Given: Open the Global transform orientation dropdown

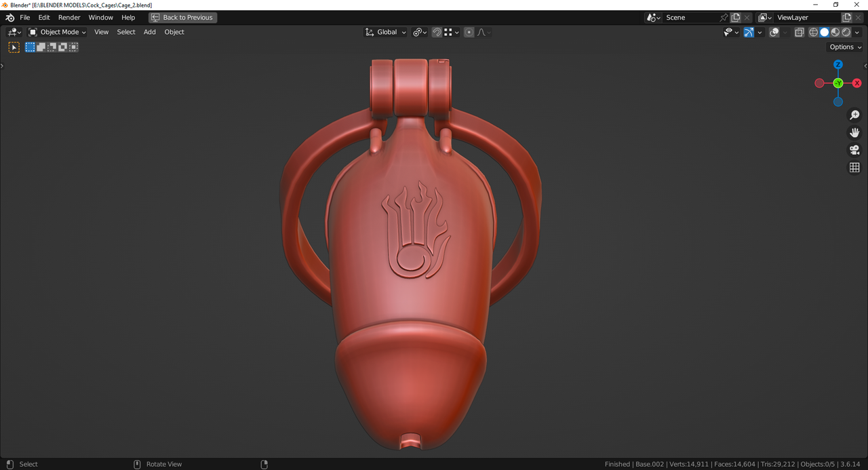Looking at the screenshot, I should [x=385, y=32].
